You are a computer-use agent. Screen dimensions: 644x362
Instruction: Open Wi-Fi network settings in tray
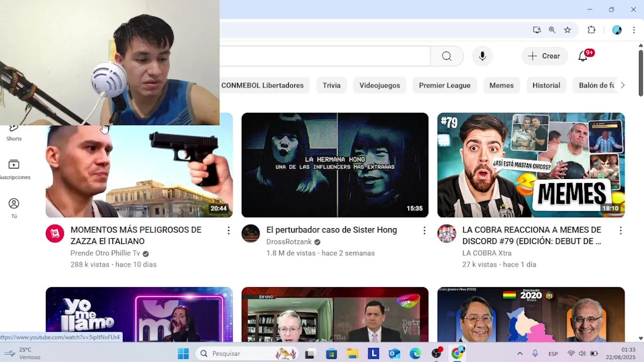click(571, 353)
